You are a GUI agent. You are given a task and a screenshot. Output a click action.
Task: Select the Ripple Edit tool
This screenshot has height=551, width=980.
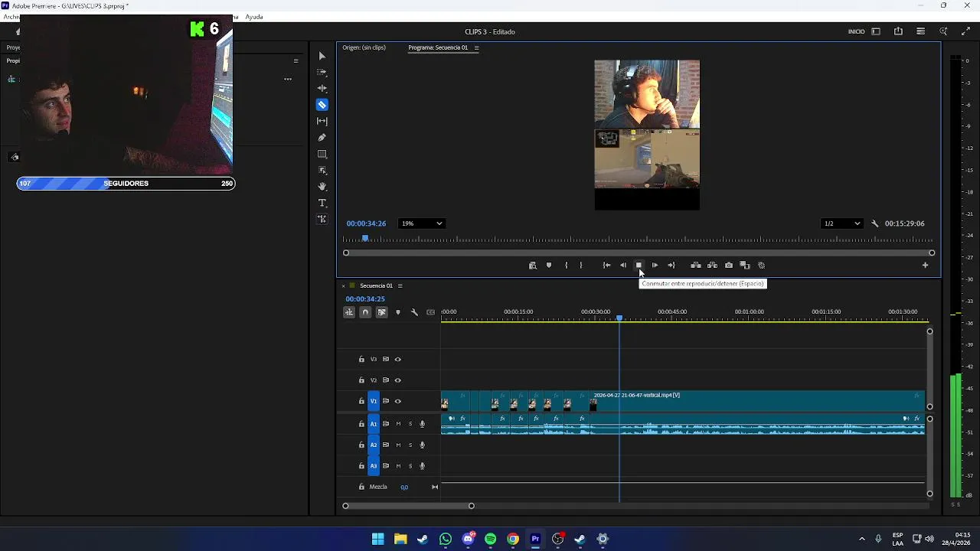point(322,88)
